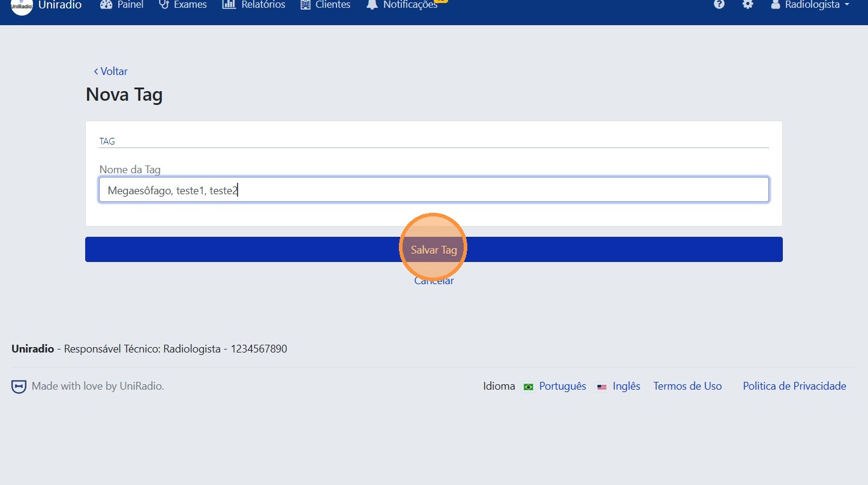This screenshot has height=485, width=868.
Task: Expand the Radiologista user dropdown
Action: coord(810,5)
